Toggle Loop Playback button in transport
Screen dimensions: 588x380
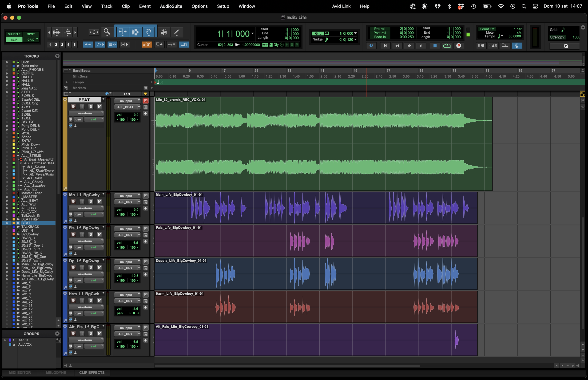pyautogui.click(x=447, y=46)
